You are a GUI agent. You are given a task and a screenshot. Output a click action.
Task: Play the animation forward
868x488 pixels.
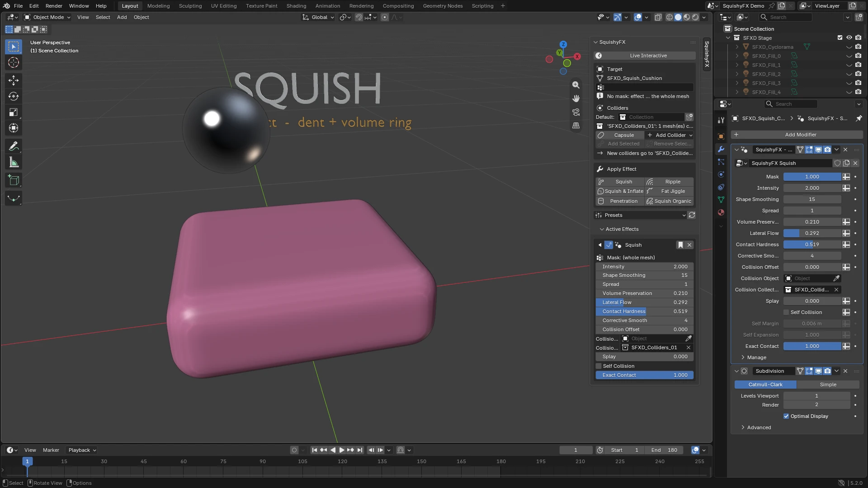(342, 450)
